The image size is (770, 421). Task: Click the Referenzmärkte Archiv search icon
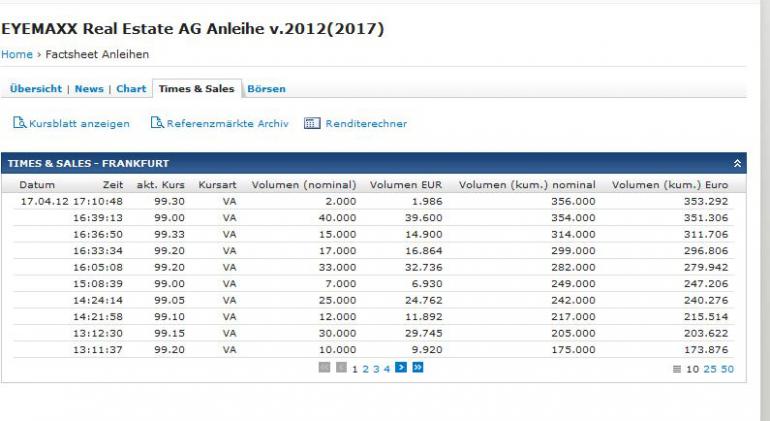[x=157, y=123]
